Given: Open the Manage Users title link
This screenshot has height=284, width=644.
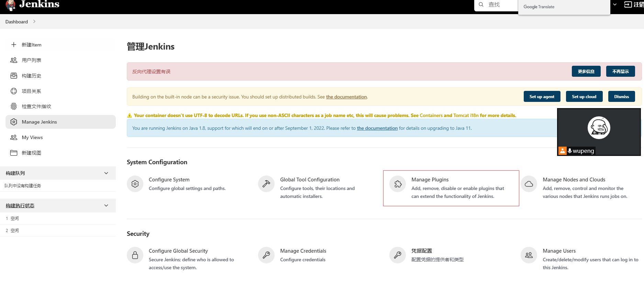Looking at the screenshot, I should 559,251.
